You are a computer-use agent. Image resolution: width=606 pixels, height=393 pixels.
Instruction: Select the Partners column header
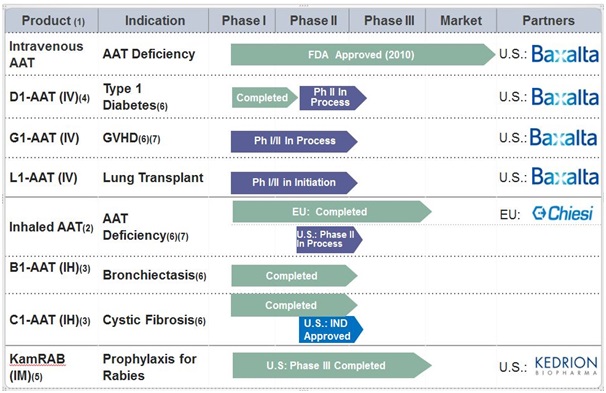coord(548,20)
